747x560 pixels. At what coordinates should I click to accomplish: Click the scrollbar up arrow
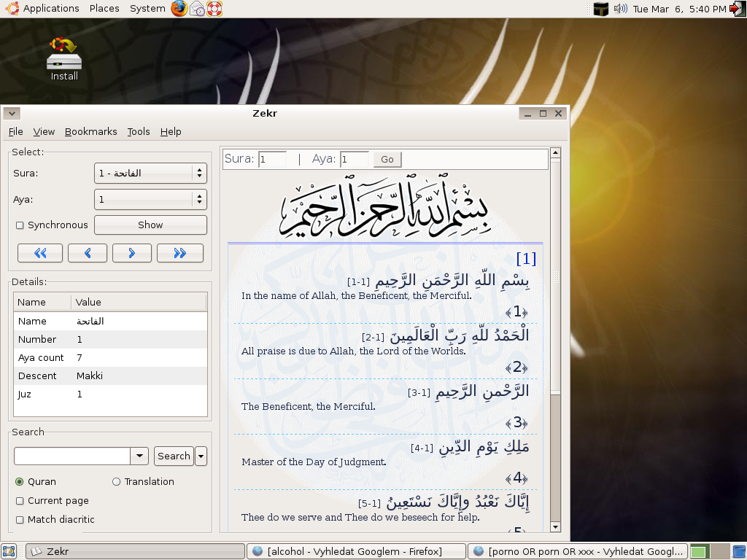point(555,153)
